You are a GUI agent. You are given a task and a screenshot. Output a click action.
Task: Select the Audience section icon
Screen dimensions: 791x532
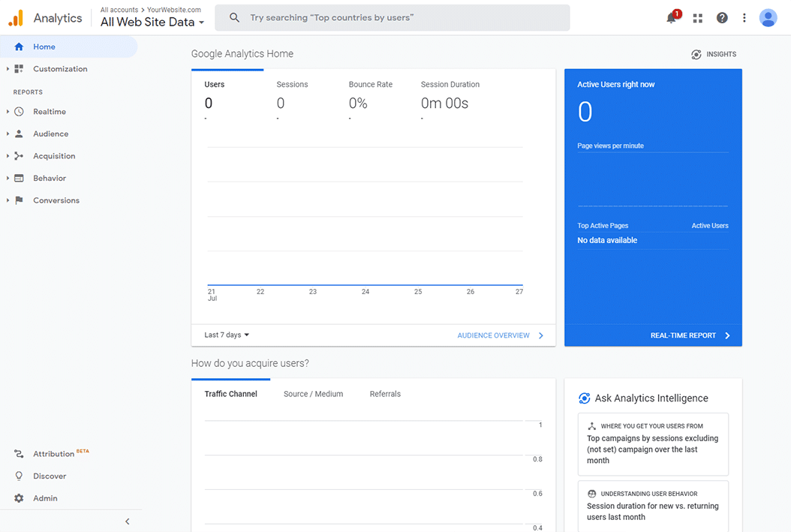pos(18,134)
